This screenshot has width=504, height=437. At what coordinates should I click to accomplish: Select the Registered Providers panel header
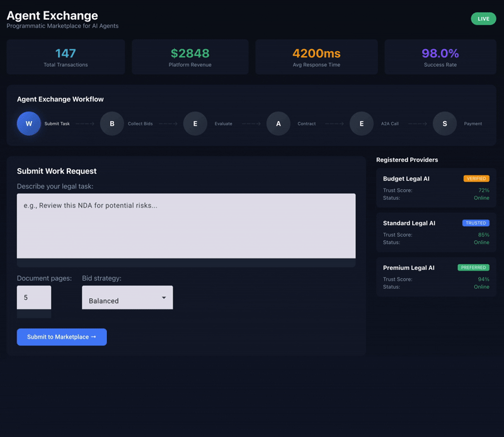tap(407, 160)
